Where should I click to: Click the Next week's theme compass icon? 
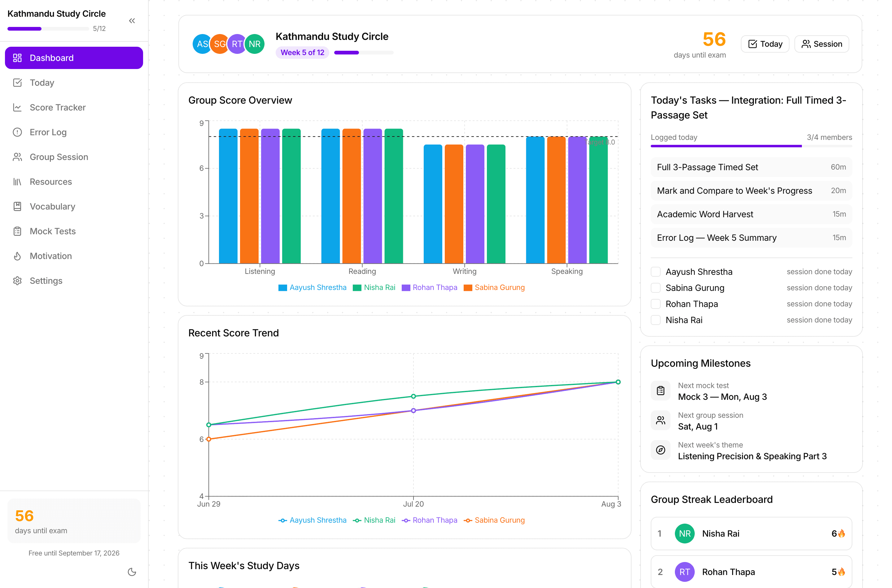tap(660, 450)
